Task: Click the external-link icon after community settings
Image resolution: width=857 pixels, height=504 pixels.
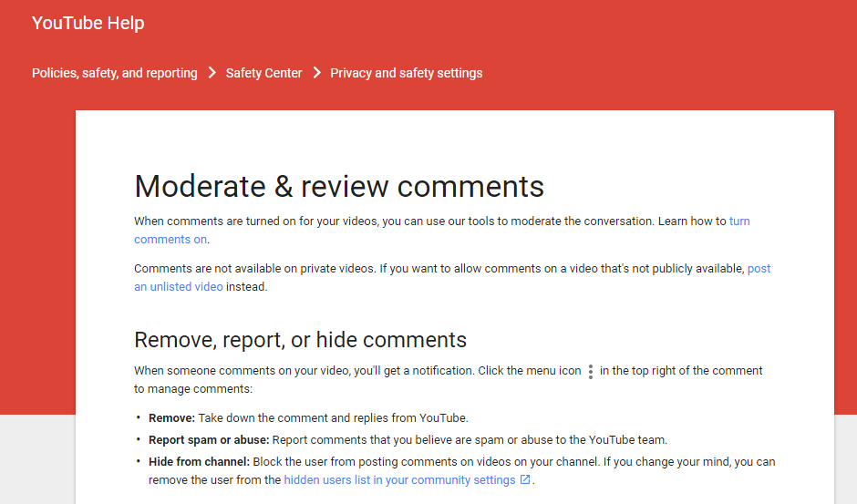Action: click(x=525, y=479)
